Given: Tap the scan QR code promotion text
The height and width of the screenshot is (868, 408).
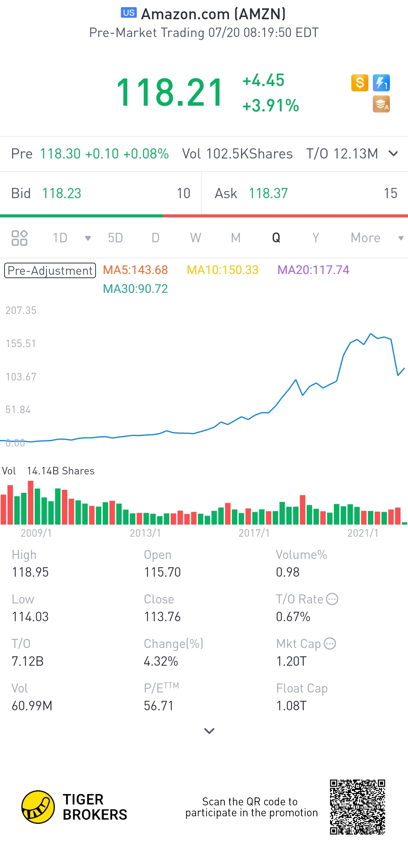Looking at the screenshot, I should click(x=251, y=807).
